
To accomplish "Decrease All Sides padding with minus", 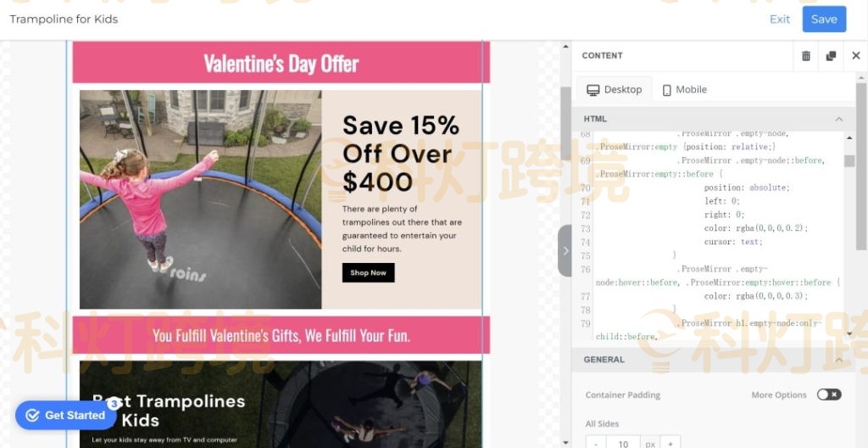I will click(596, 444).
